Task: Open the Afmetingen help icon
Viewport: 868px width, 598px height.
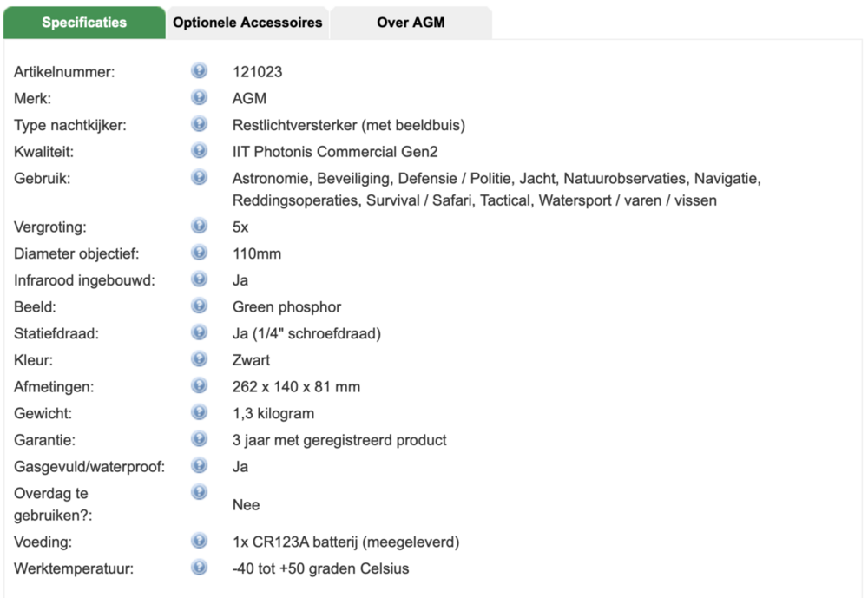Action: pyautogui.click(x=200, y=385)
